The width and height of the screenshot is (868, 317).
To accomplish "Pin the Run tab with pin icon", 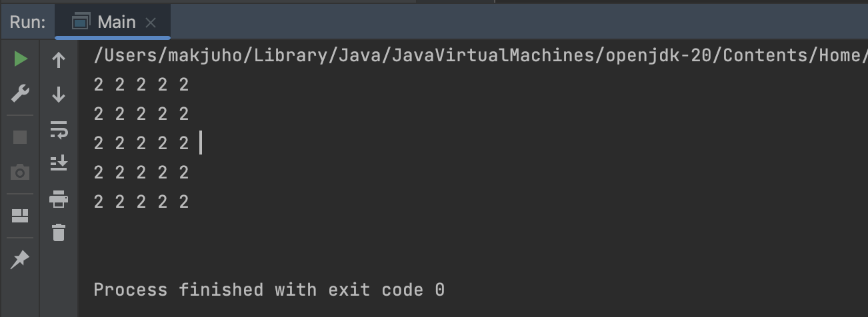I will 20,259.
